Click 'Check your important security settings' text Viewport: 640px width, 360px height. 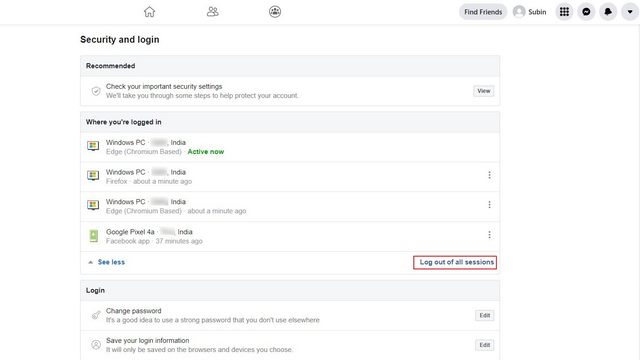(164, 87)
